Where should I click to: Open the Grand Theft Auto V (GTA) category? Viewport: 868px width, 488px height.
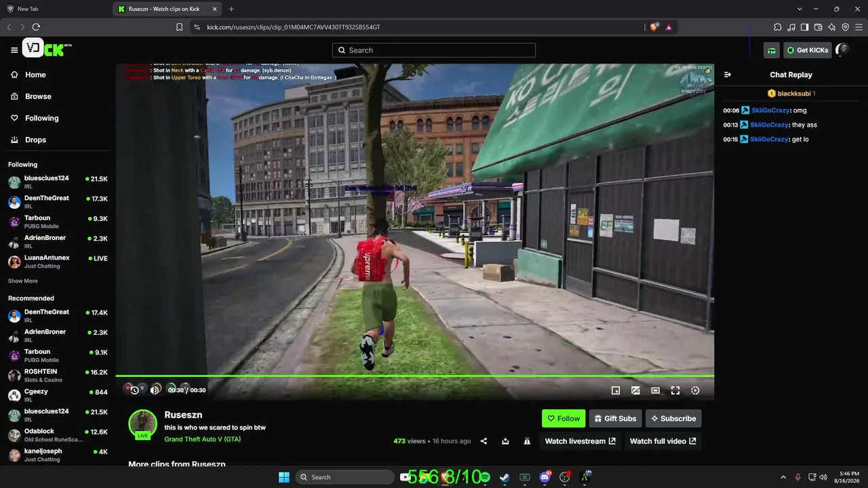tap(202, 439)
